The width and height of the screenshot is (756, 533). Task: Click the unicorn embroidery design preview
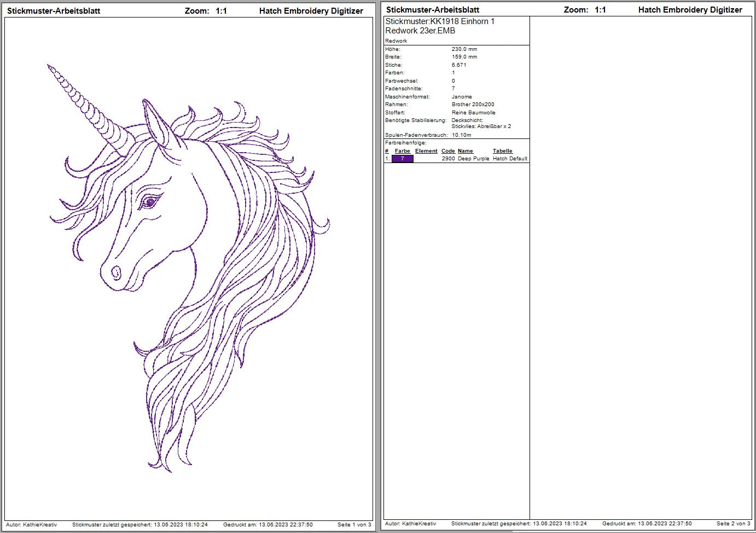point(189,268)
